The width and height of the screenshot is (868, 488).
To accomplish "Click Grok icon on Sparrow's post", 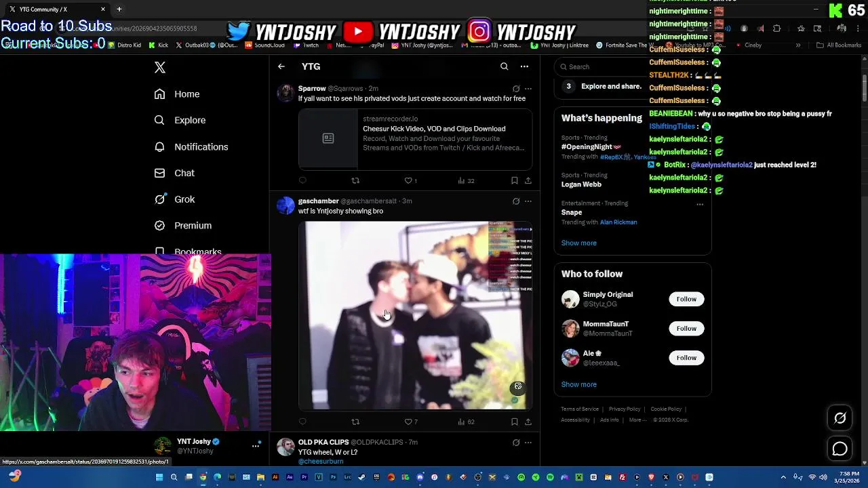I will [x=516, y=89].
